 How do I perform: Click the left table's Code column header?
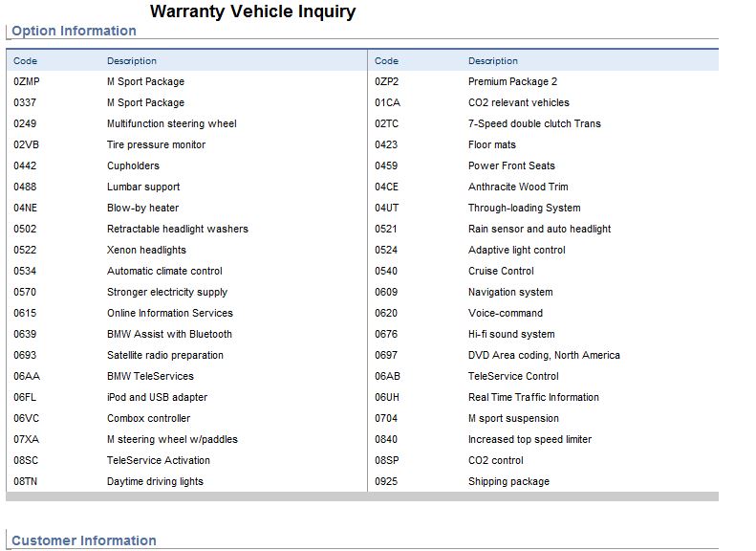26,61
